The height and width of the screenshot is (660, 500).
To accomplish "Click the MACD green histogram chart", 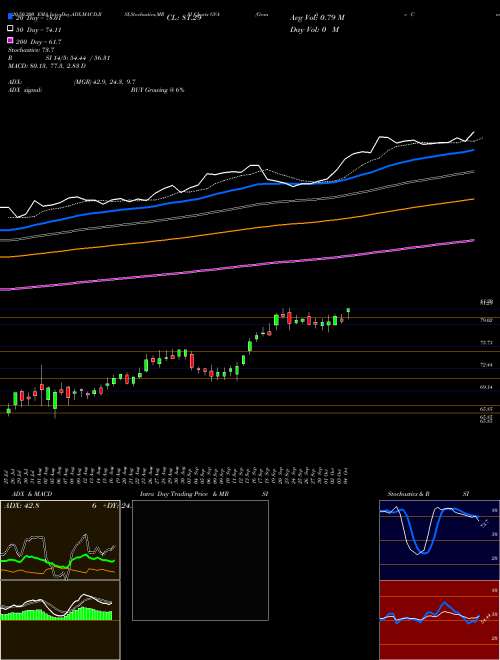I will (60, 601).
